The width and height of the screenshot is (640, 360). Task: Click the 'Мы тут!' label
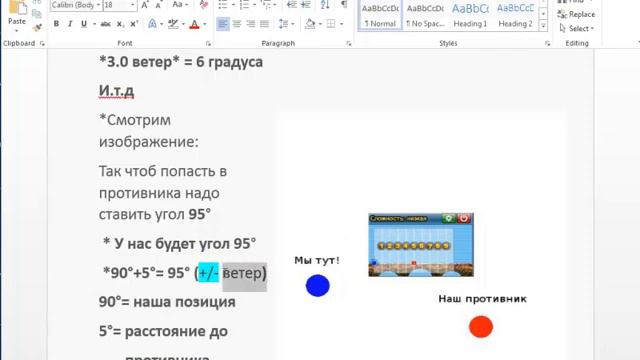[317, 260]
